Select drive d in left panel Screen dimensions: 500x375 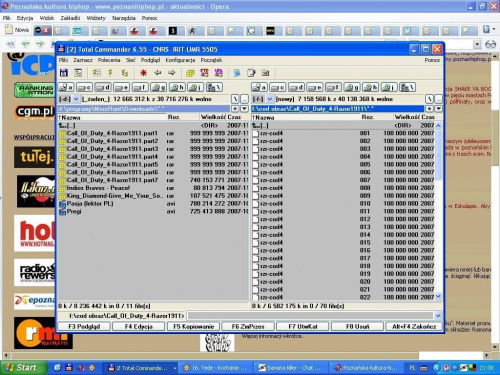coord(103,87)
